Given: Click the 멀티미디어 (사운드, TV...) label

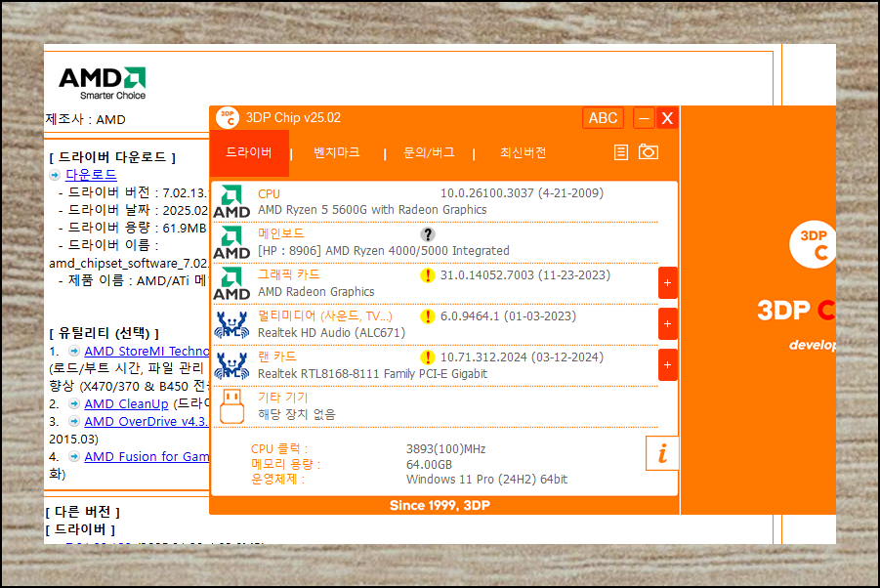Looking at the screenshot, I should (325, 315).
